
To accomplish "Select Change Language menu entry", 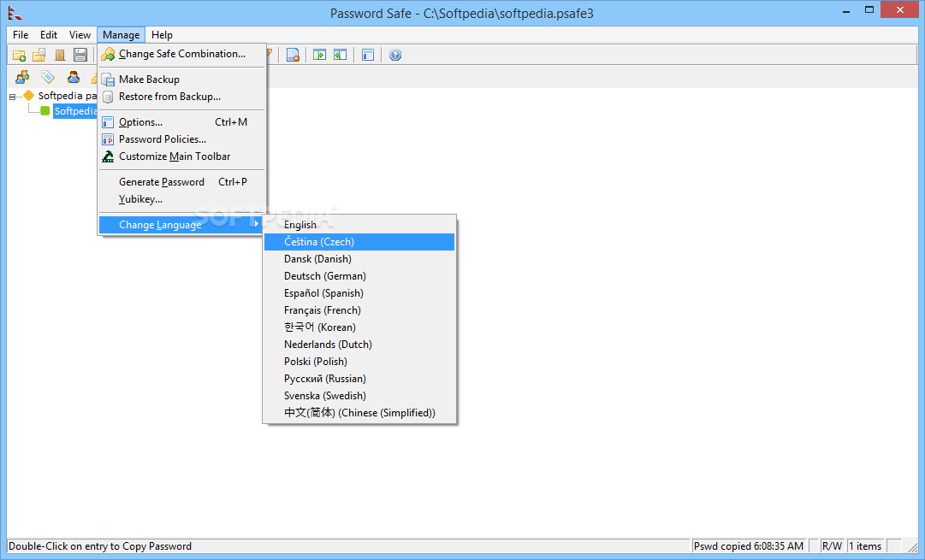I will tap(182, 225).
